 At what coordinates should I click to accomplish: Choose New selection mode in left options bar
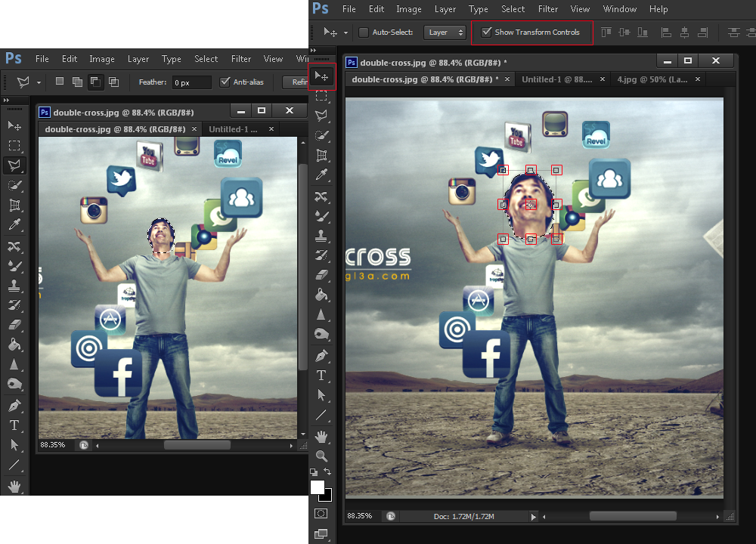coord(59,82)
